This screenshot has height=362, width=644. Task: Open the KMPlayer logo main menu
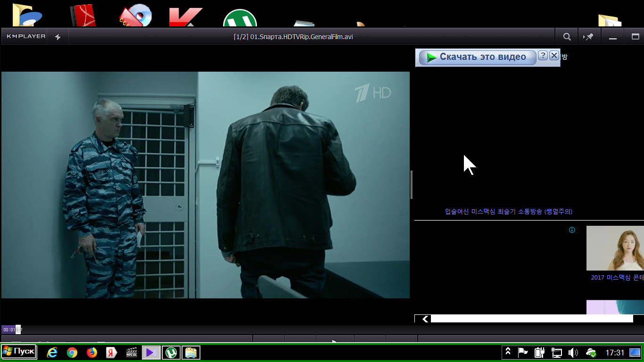click(26, 36)
